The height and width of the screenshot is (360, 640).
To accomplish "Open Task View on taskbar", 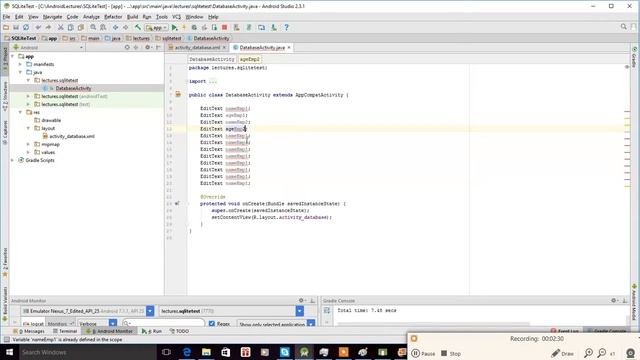I will click(x=166, y=352).
